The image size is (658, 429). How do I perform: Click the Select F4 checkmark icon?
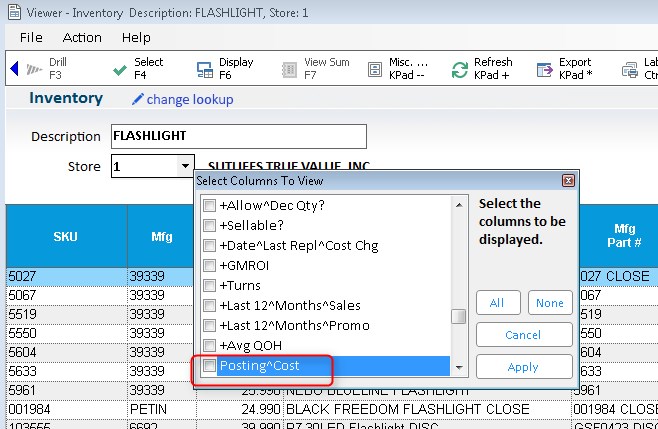[x=118, y=69]
